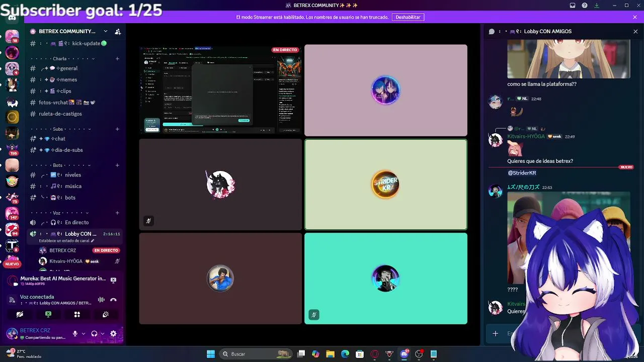Mute the microphone in the user panel

click(x=75, y=333)
